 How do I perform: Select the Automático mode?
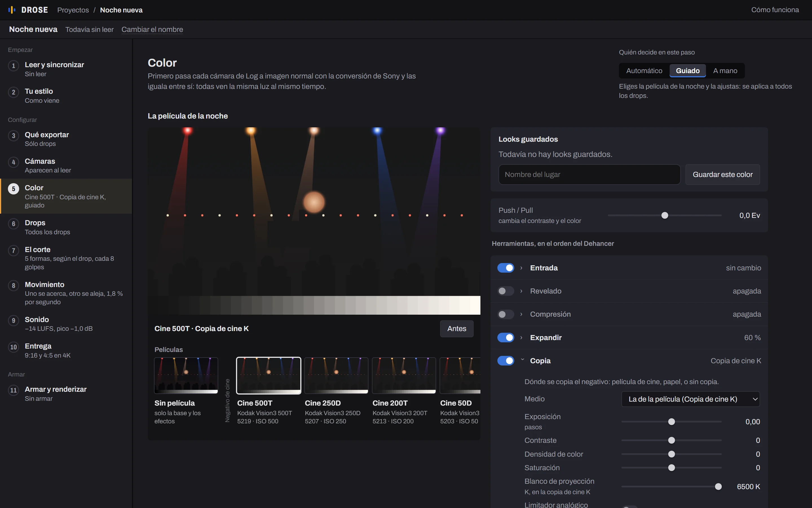644,71
